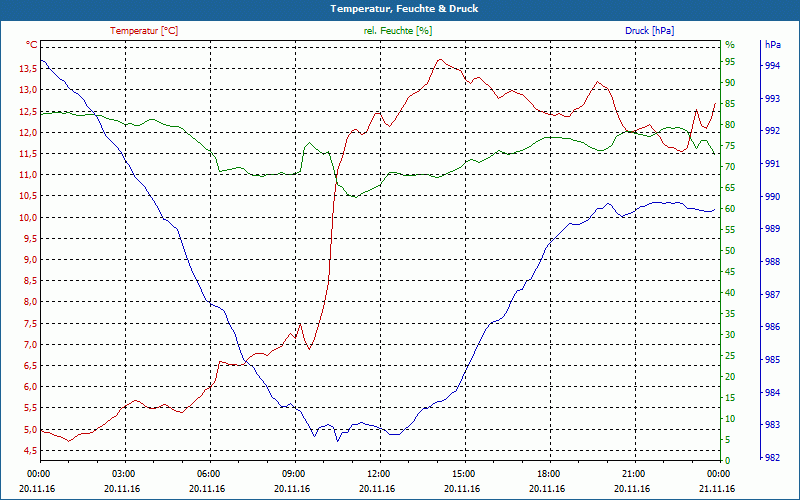
Task: Click the '12,0' temperature axis label
Action: (28, 133)
